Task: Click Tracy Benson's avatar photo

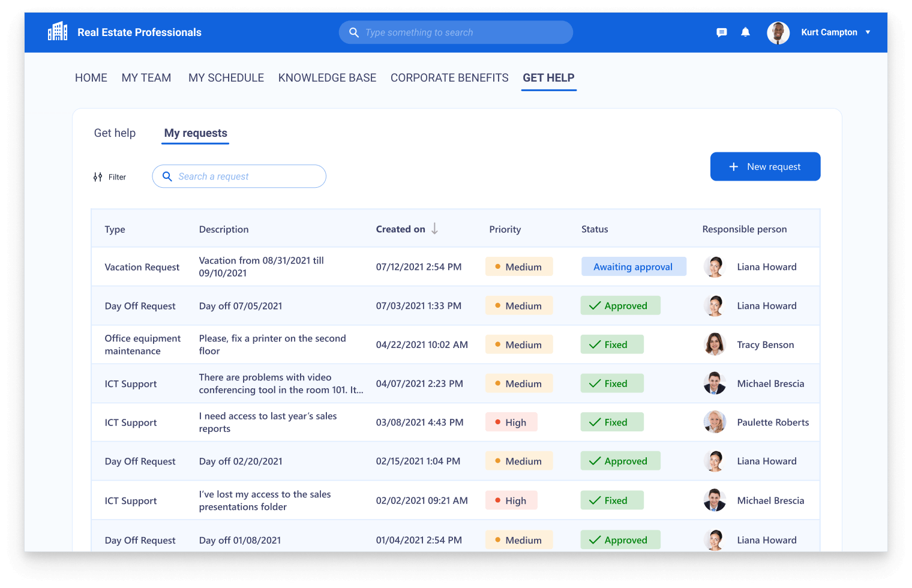Action: pos(715,344)
